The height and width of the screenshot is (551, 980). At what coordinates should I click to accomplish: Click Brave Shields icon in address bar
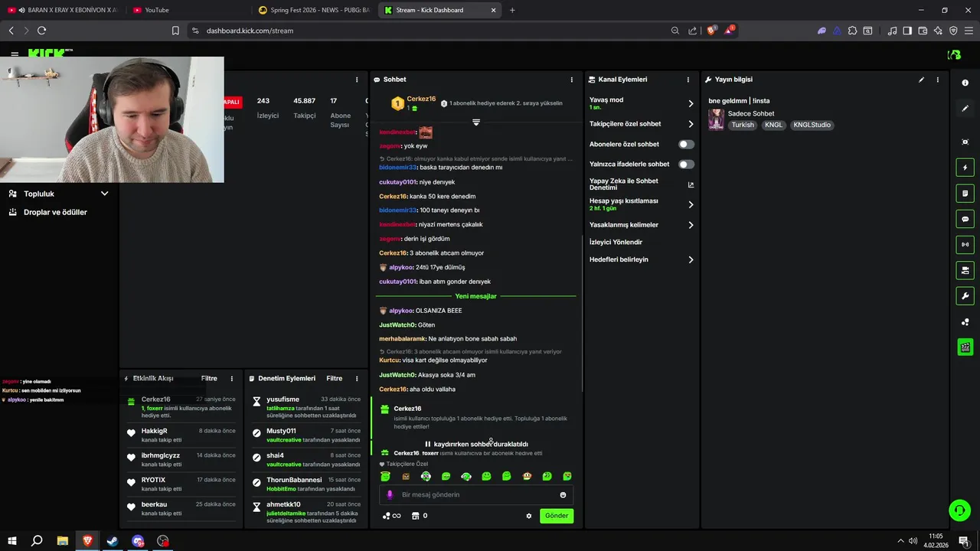coord(711,31)
